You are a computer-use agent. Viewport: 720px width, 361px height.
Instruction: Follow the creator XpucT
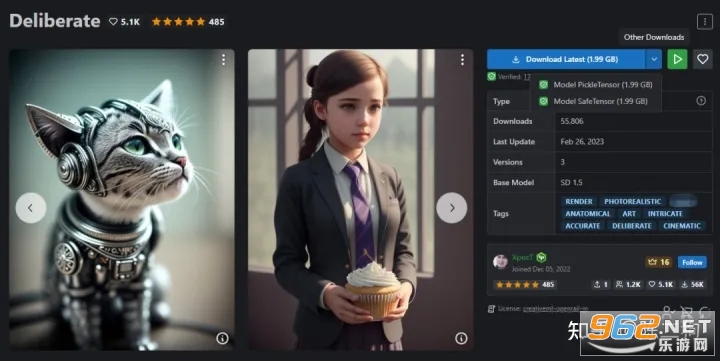(x=692, y=262)
